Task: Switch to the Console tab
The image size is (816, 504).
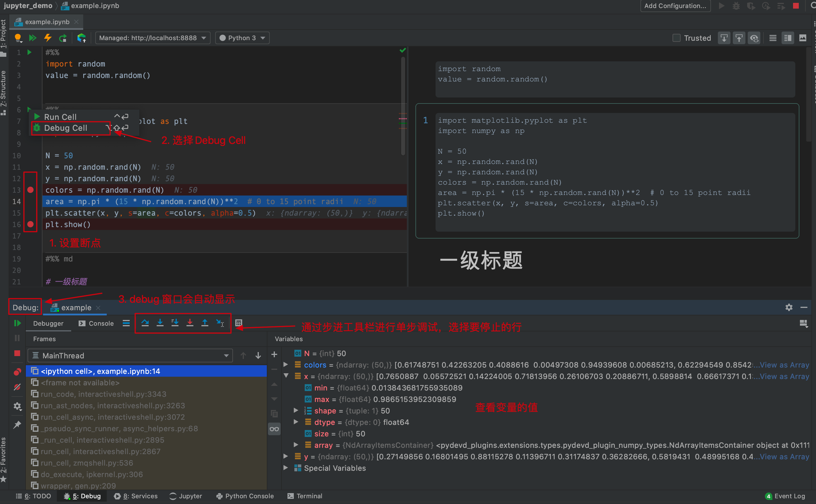Action: pyautogui.click(x=96, y=323)
